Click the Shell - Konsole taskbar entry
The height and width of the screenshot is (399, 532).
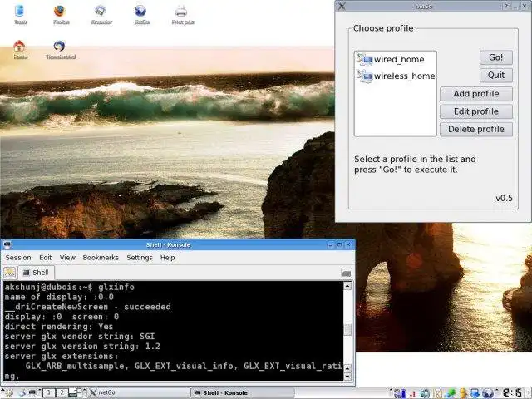click(242, 392)
